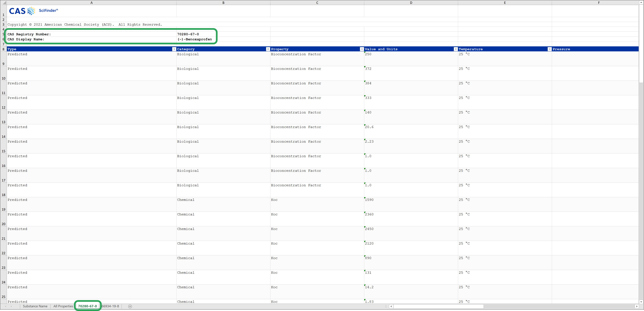
Task: Click the next sheet navigation arrow
Action: coord(11,306)
